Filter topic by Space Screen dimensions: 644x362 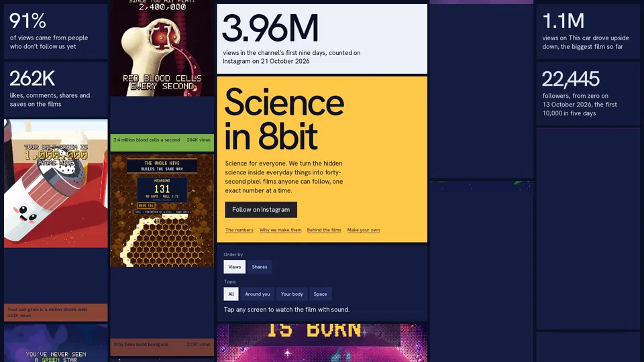click(321, 294)
